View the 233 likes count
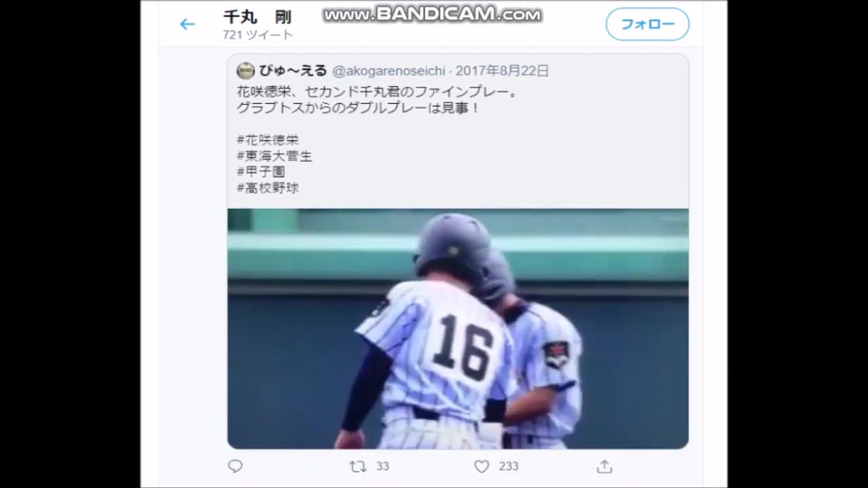This screenshot has height=488, width=868. (508, 467)
